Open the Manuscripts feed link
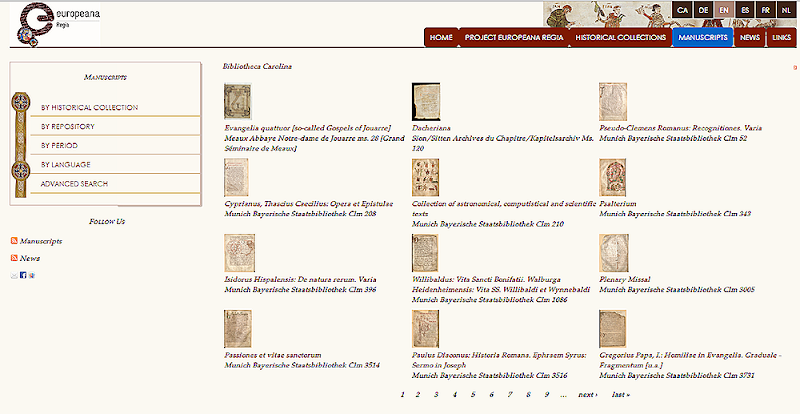This screenshot has height=414, width=800. click(x=41, y=241)
